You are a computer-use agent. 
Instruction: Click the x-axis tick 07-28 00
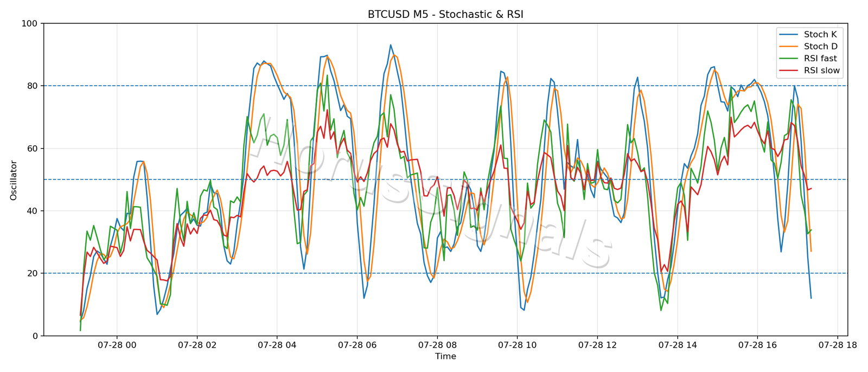tap(117, 345)
